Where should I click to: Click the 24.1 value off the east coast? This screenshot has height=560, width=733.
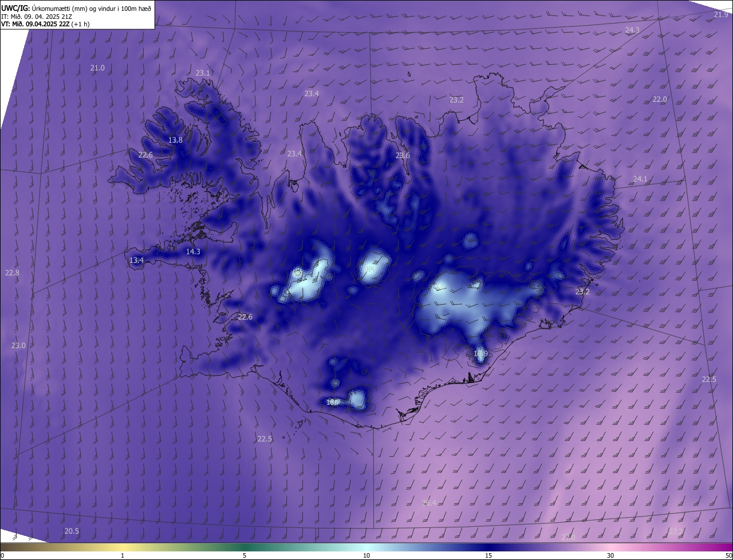click(640, 179)
